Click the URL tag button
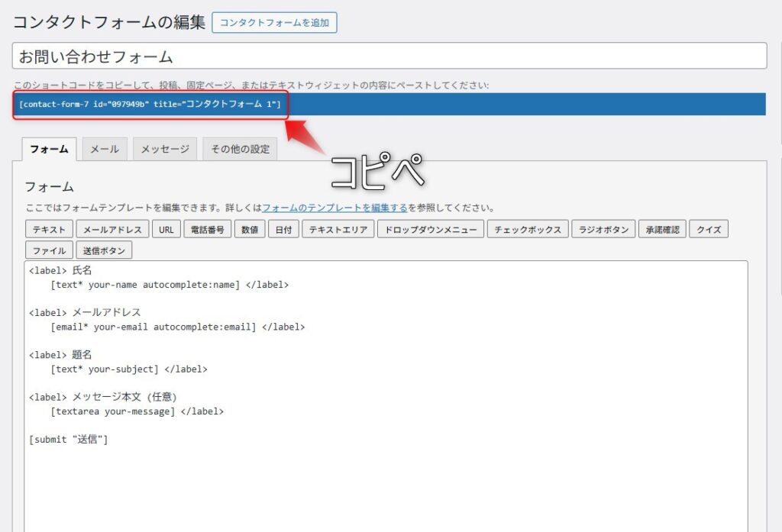The image size is (782, 532). [x=166, y=230]
